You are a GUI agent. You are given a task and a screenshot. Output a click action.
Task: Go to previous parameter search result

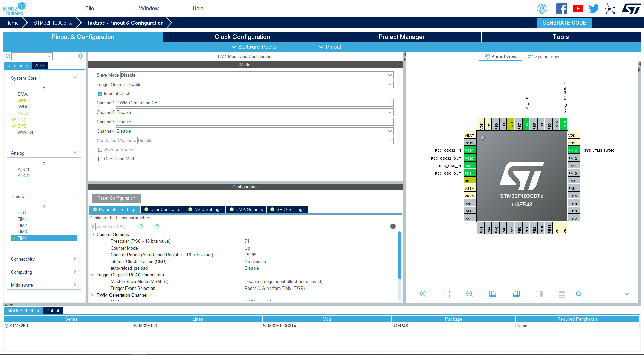[x=141, y=226]
